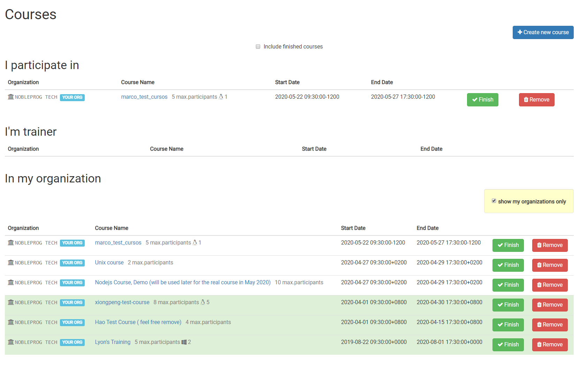Finish the Hao Test Course
The width and height of the screenshot is (588, 368).
tap(508, 325)
